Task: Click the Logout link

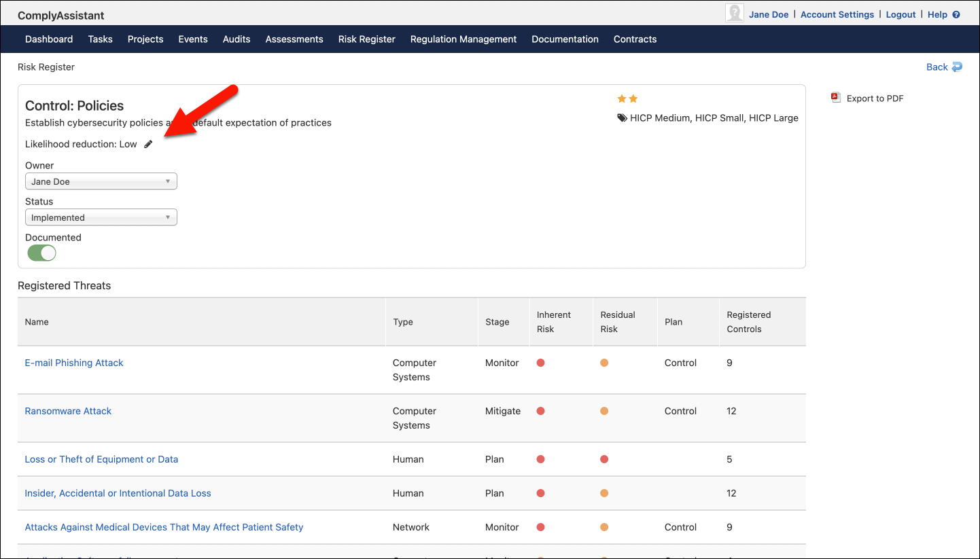Action: (901, 14)
